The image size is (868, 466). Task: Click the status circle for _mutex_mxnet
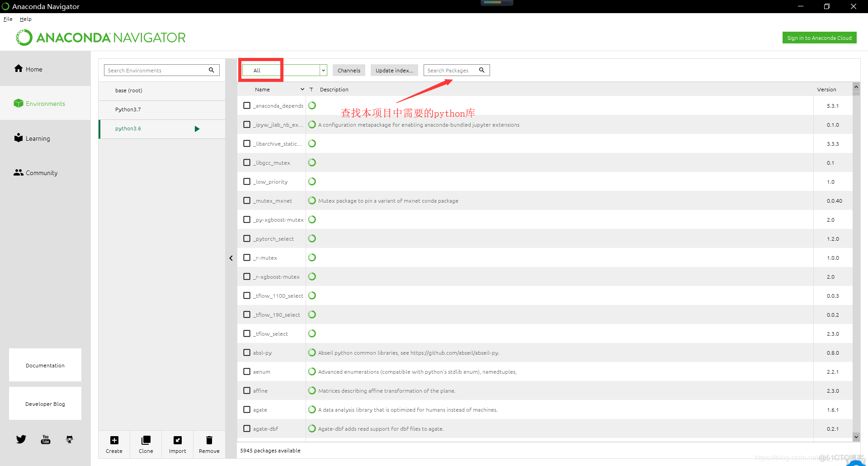coord(312,200)
